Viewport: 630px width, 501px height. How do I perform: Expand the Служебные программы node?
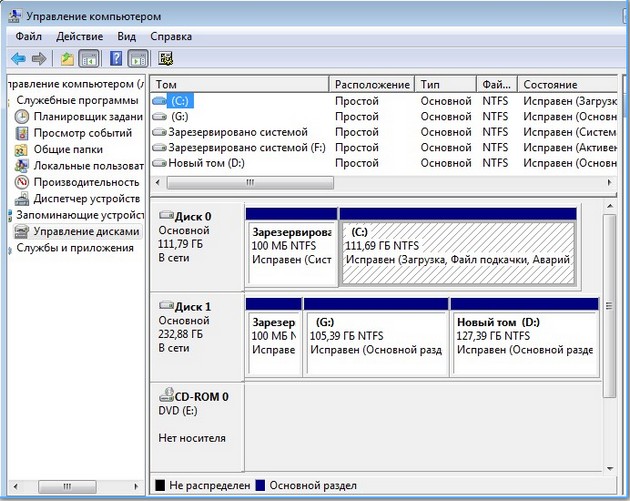[x=76, y=101]
